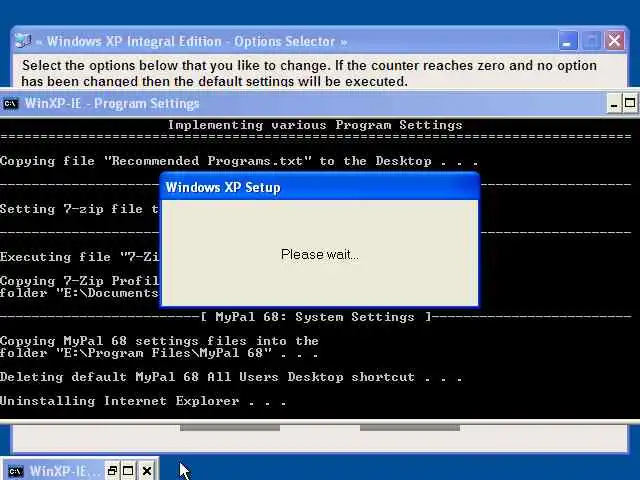Click the Options Selector window icon
Image resolution: width=640 pixels, height=480 pixels.
pos(23,41)
